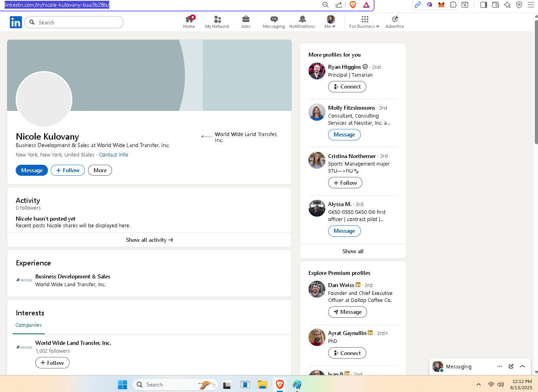Screen dimensions: 538x392
Task: Open File Explorer from the taskbar
Action: pos(262,385)
